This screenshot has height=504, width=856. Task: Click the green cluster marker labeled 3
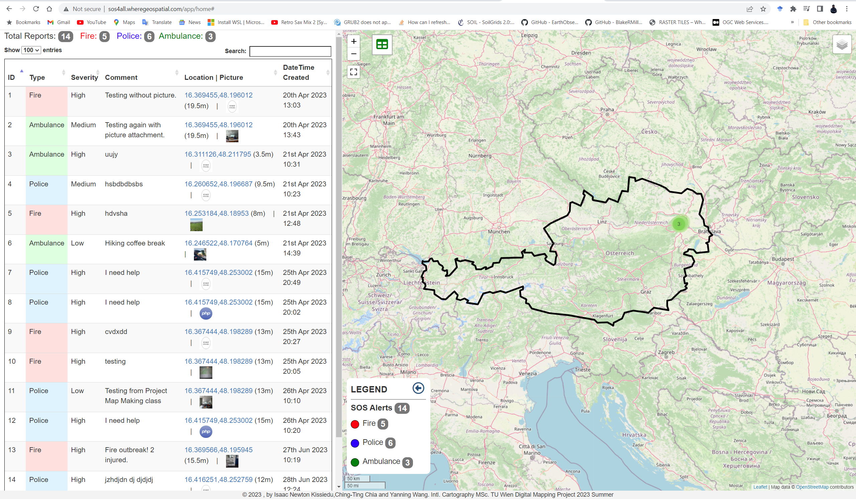678,224
